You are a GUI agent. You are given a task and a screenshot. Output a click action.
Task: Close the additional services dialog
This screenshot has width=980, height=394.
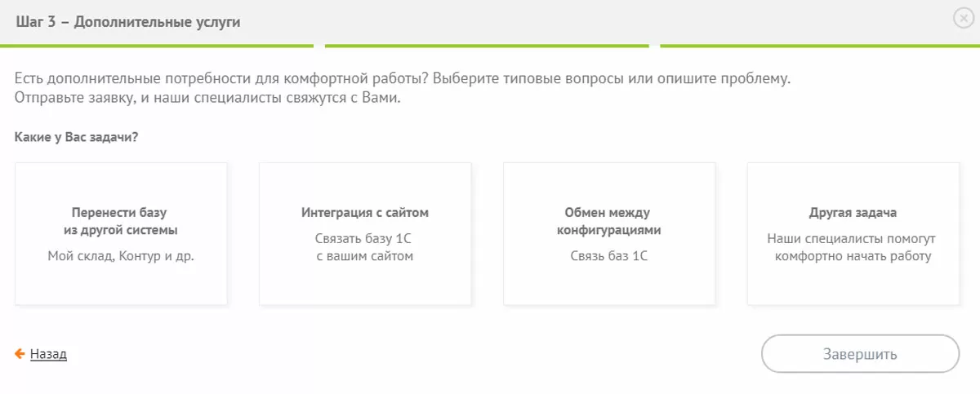[963, 20]
